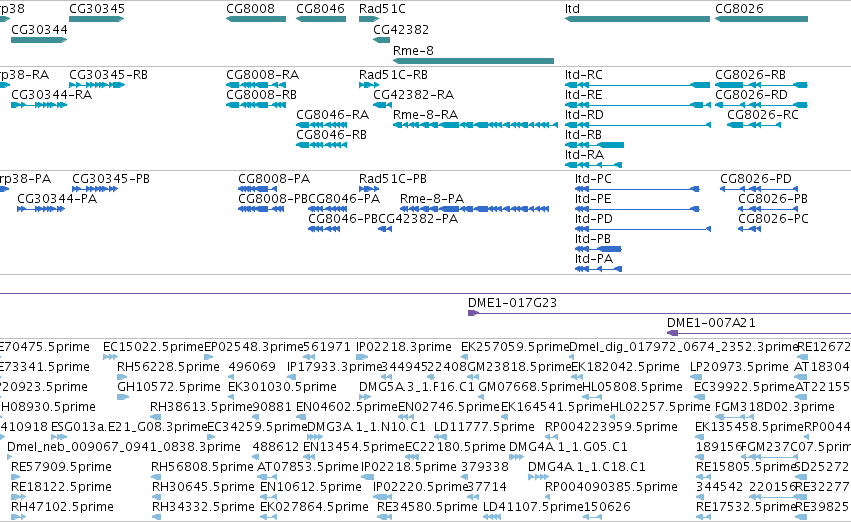851x522 pixels.
Task: Select the CG30345 gene bar
Action: click(x=97, y=20)
